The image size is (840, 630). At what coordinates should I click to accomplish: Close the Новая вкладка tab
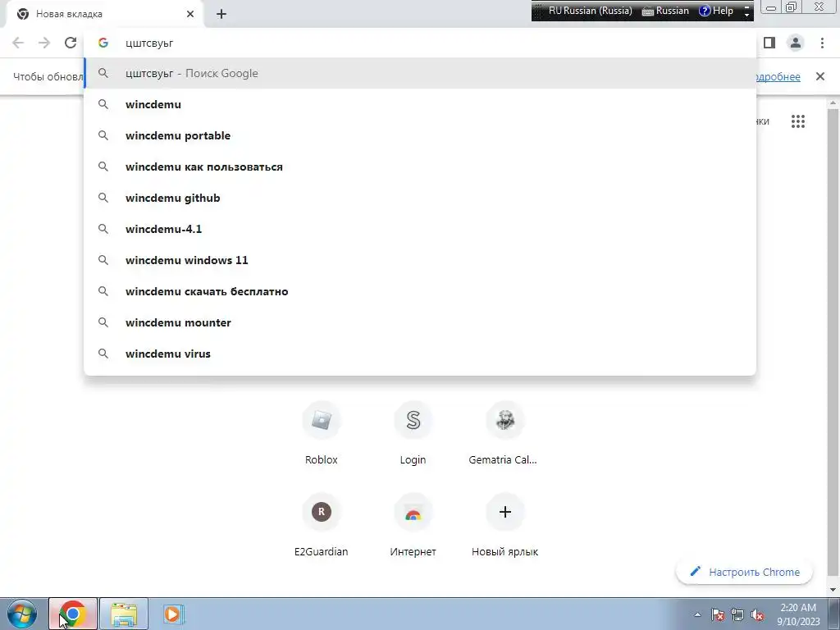pos(190,14)
